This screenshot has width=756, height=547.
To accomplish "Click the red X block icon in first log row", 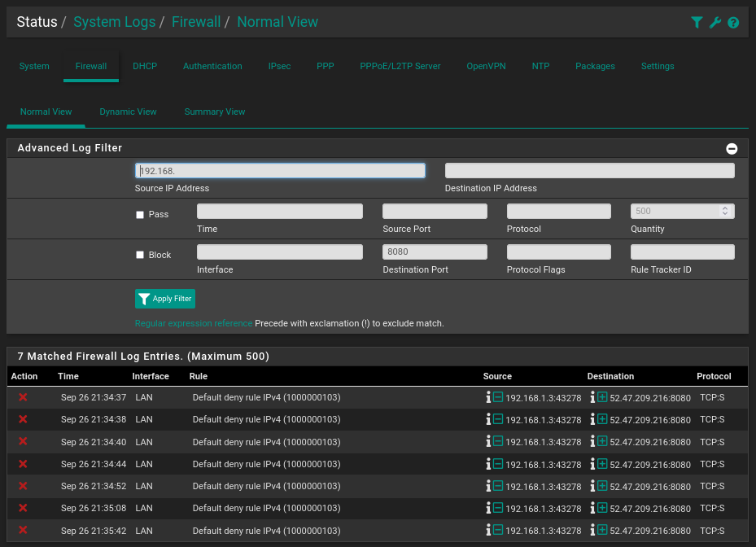I will (x=23, y=397).
